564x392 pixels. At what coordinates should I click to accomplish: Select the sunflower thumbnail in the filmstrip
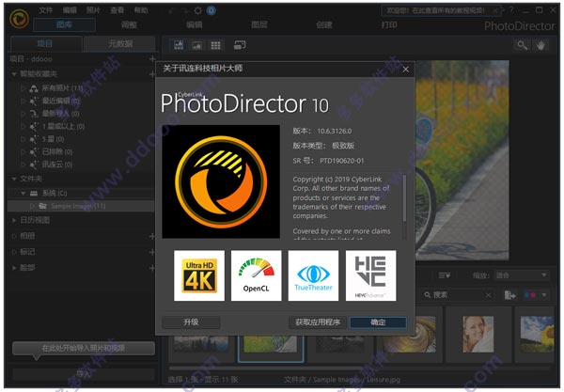[x=537, y=335]
